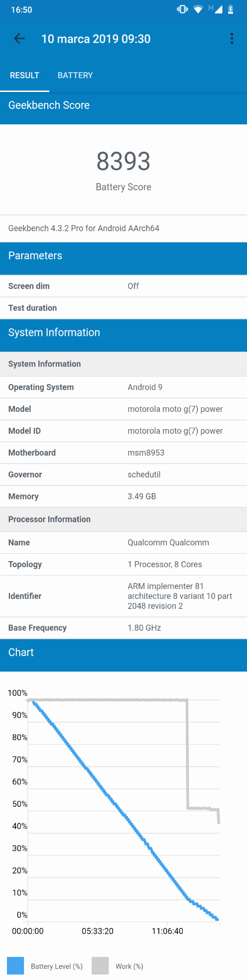Tap the 05:33:20 time axis label
The image size is (247, 980).
(98, 931)
